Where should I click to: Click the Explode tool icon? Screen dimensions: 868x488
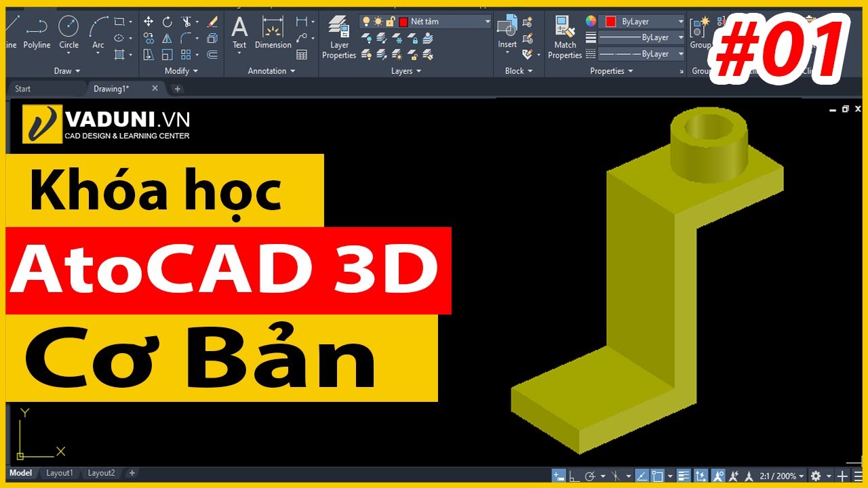pos(212,38)
